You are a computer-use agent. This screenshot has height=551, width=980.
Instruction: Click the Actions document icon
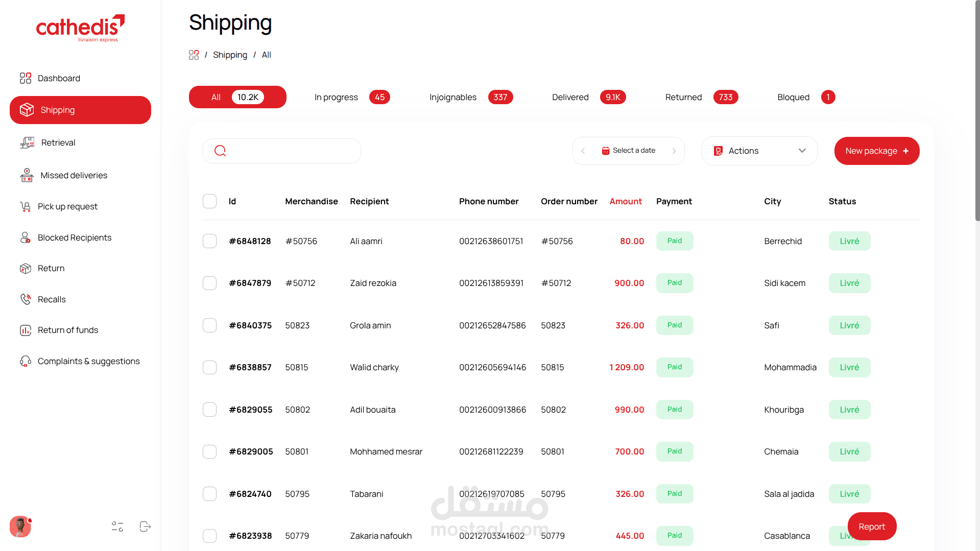point(719,151)
